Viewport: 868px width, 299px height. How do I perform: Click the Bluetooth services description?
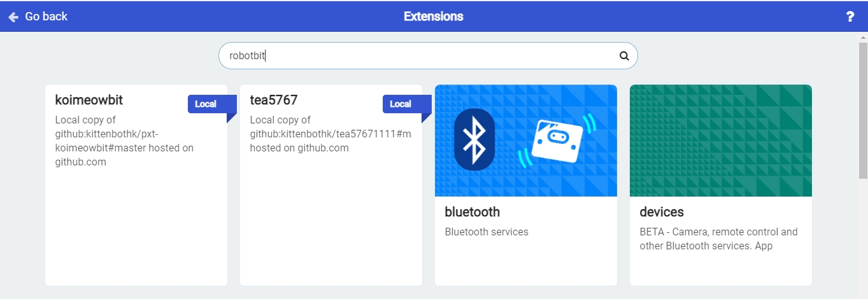coord(487,232)
